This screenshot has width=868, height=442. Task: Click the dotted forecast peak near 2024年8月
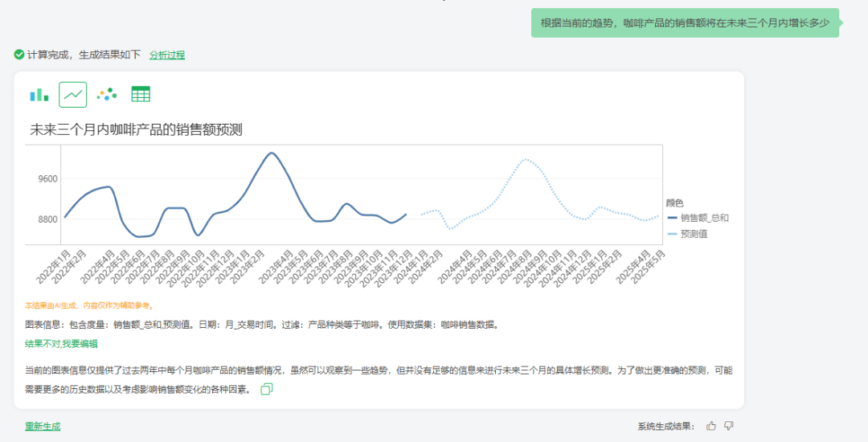(x=526, y=159)
